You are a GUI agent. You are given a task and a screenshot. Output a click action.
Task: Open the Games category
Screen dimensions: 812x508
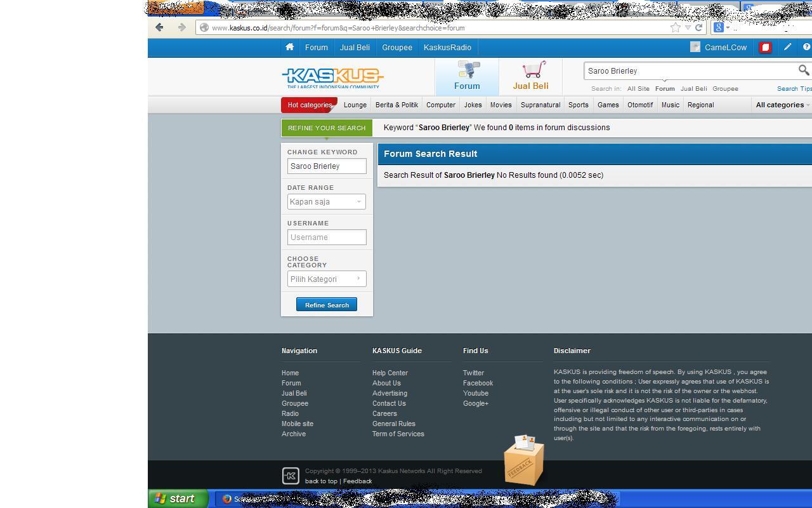pyautogui.click(x=608, y=105)
